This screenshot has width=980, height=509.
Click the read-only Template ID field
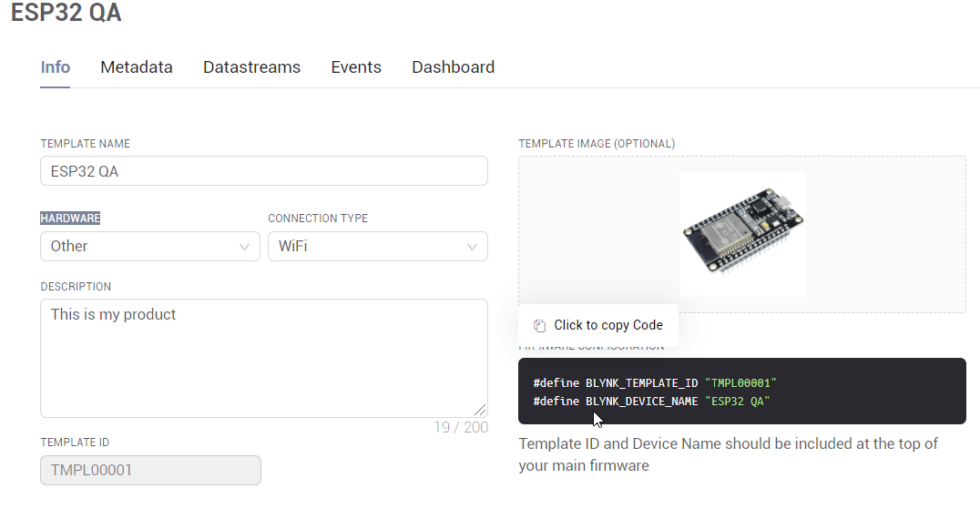[150, 471]
